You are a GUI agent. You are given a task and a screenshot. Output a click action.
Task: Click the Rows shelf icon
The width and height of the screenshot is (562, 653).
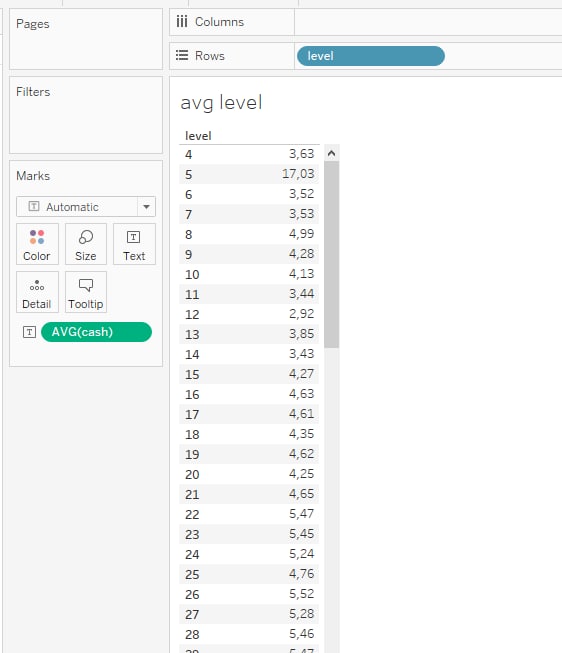[182, 55]
